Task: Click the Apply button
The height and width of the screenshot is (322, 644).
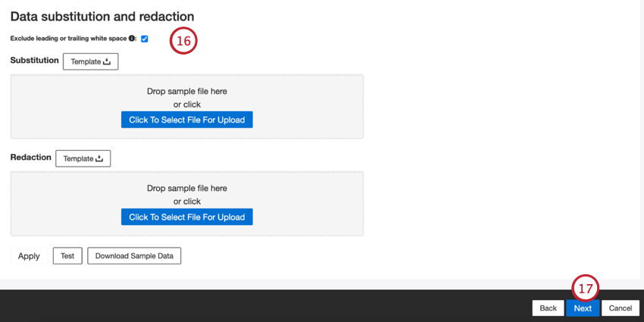Action: point(29,256)
